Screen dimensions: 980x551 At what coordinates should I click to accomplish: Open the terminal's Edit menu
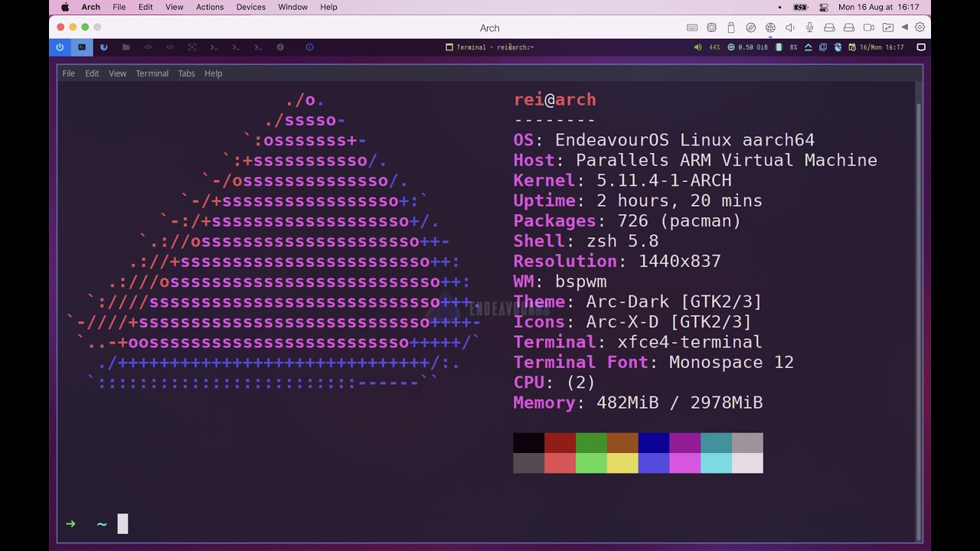pyautogui.click(x=92, y=73)
